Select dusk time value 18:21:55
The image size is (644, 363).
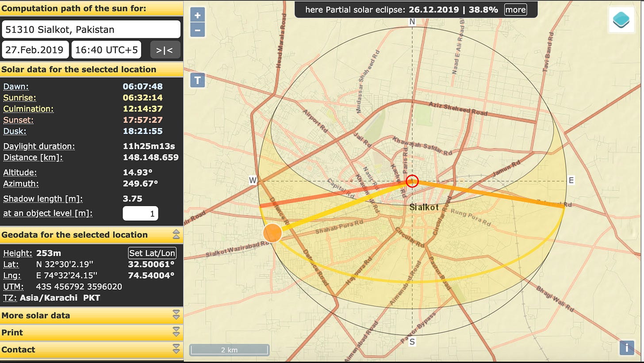143,131
